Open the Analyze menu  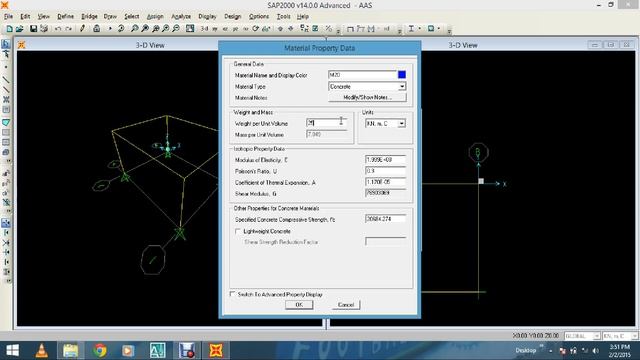coord(181,16)
